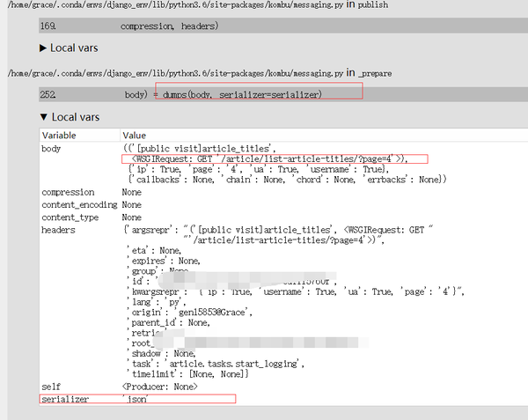Select the 'Value' column header
The height and width of the screenshot is (420, 528).
(134, 136)
